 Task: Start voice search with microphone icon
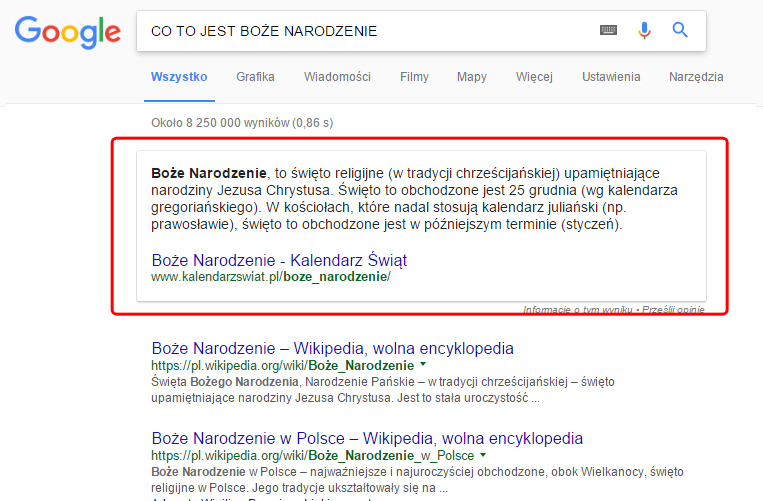coord(644,31)
